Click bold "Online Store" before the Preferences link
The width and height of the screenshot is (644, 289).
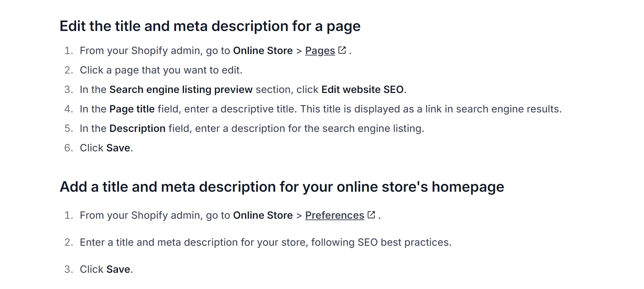pos(263,215)
